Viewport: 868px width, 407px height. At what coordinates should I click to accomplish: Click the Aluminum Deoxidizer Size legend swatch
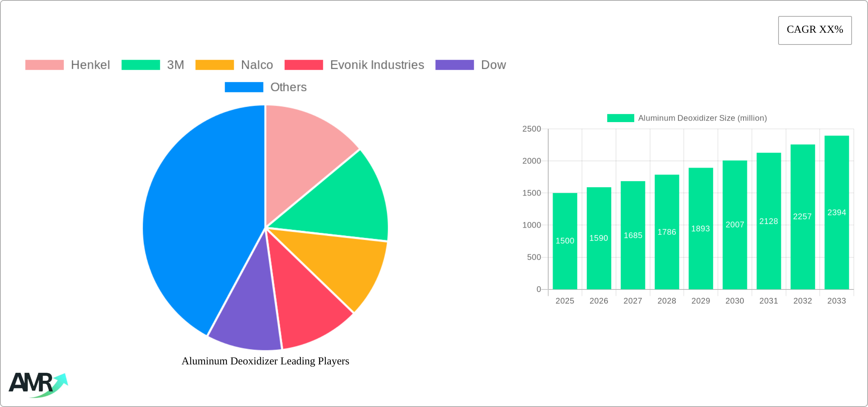click(x=621, y=118)
